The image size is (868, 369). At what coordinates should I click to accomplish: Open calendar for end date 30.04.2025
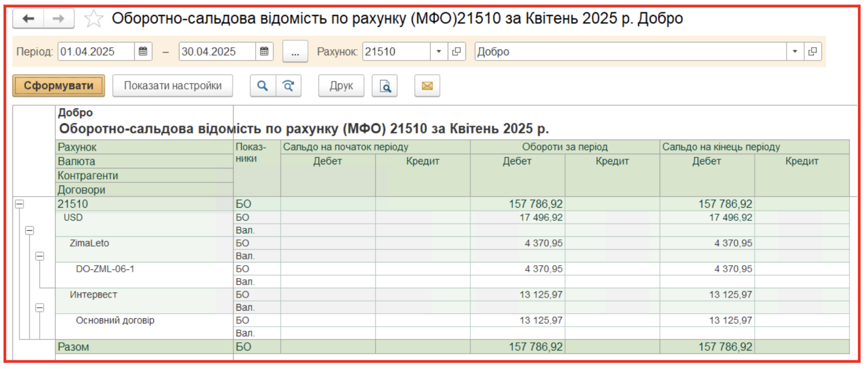pyautogui.click(x=264, y=51)
